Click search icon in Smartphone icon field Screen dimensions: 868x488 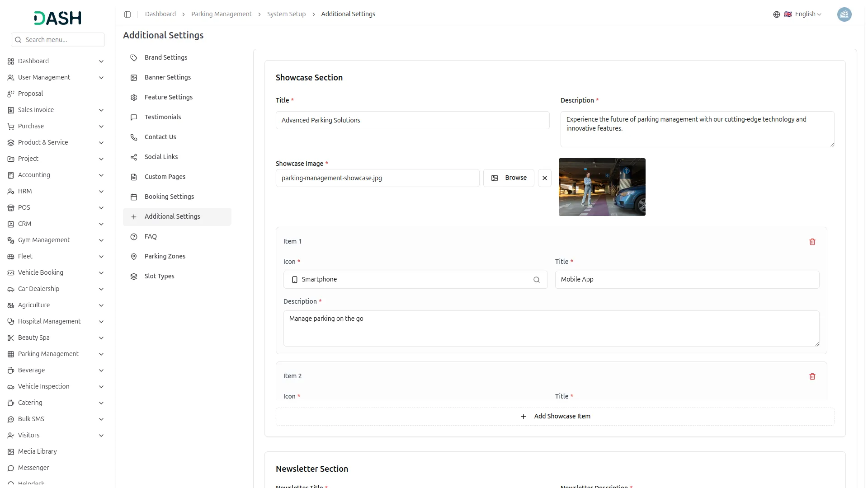tap(536, 280)
